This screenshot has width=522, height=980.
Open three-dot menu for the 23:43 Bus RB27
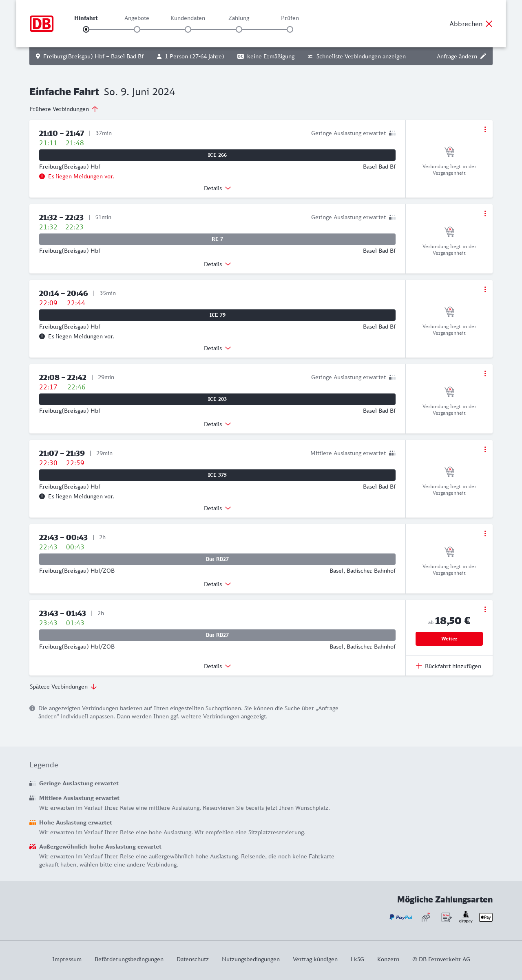pos(485,609)
